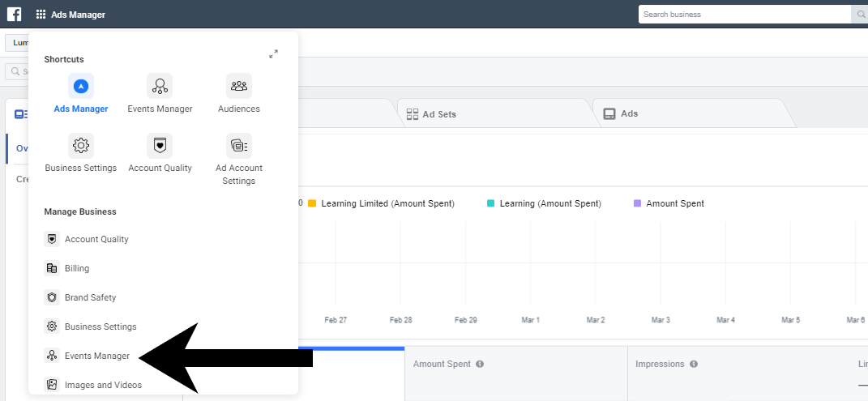868x401 pixels.
Task: Click the Billing list icon
Action: pos(52,268)
